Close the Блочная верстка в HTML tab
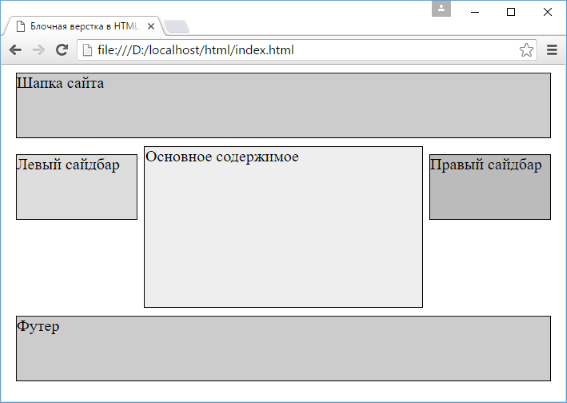 (x=151, y=26)
